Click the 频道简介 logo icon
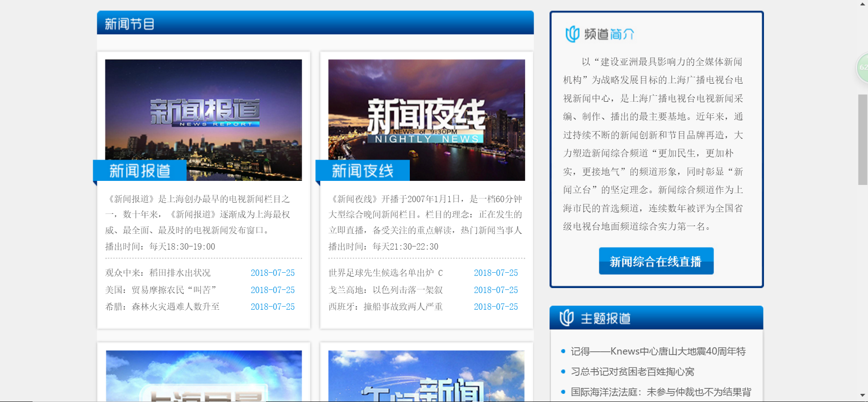This screenshot has height=402, width=868. (x=572, y=34)
